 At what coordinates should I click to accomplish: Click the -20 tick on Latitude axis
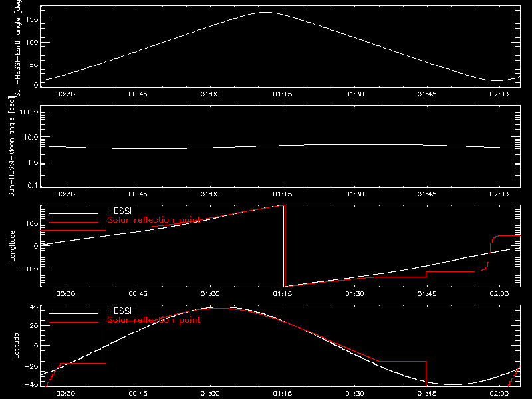pos(31,367)
